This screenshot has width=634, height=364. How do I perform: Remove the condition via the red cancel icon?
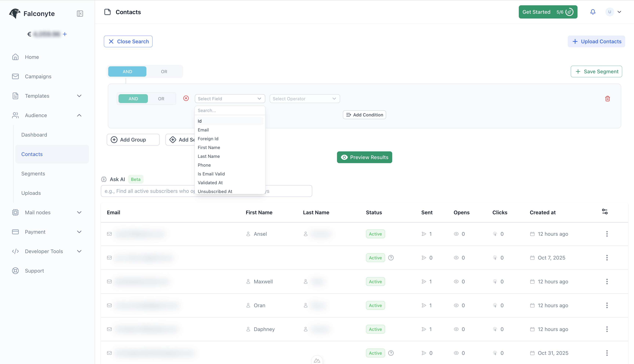[x=186, y=98]
